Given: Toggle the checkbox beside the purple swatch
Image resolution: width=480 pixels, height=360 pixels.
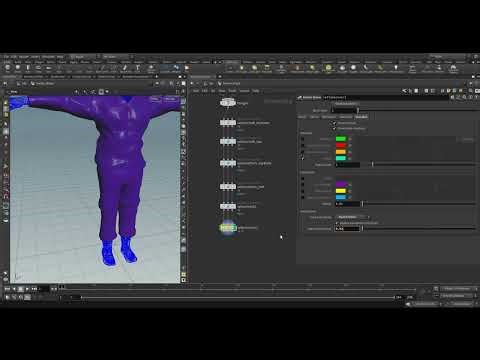Looking at the screenshot, I should [303, 184].
